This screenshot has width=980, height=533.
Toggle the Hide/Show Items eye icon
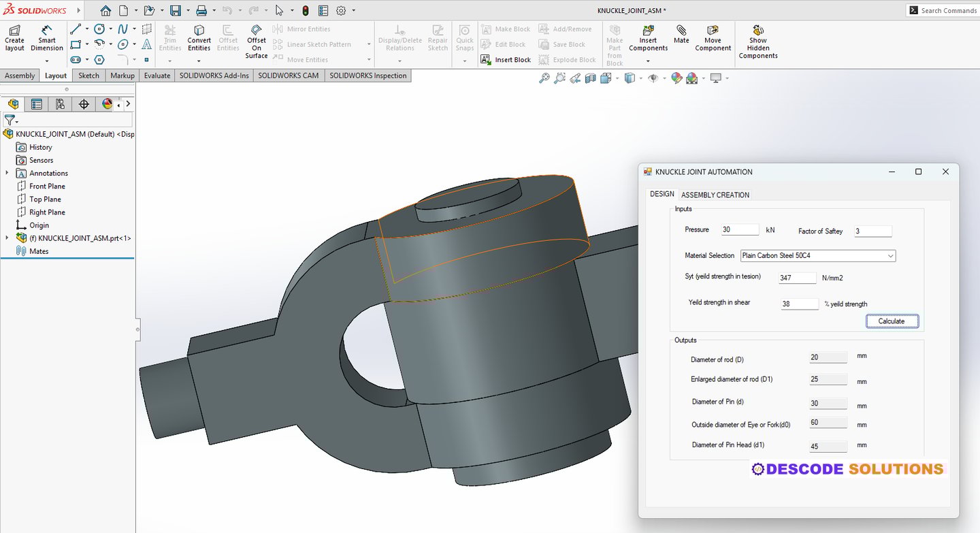tap(654, 78)
